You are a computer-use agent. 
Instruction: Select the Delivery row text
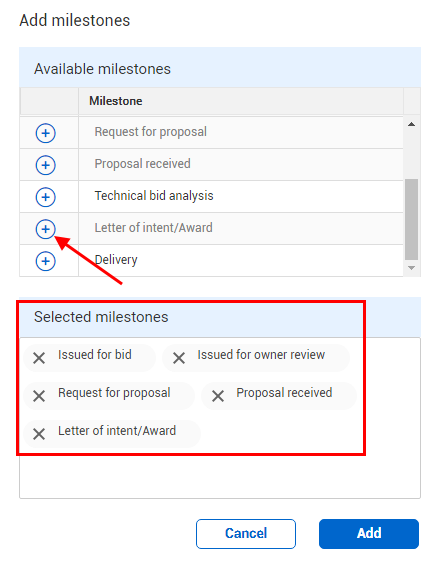[116, 260]
